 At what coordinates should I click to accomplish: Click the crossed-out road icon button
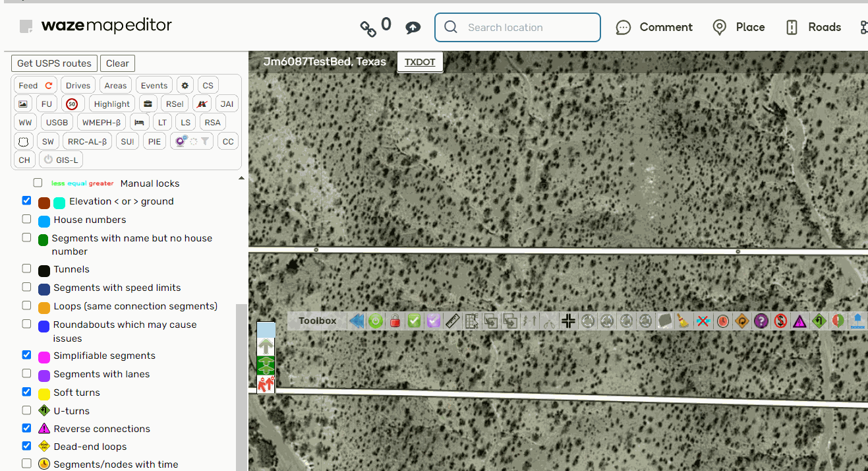point(202,104)
